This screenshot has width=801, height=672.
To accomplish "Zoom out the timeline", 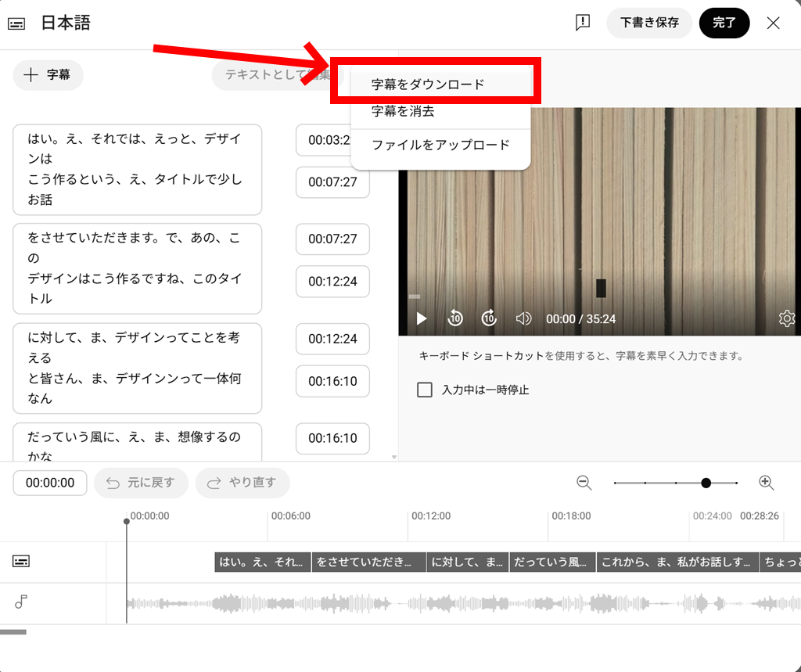I will [584, 483].
